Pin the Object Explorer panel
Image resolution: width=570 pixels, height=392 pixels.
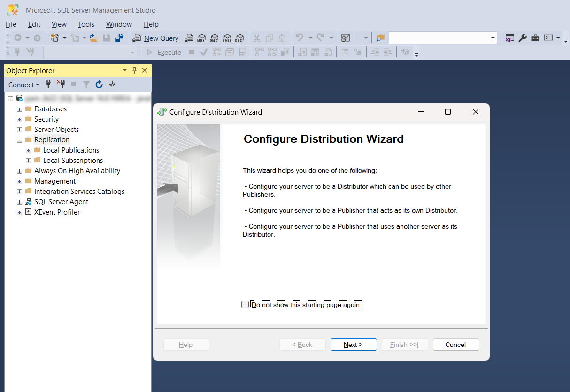click(x=134, y=70)
